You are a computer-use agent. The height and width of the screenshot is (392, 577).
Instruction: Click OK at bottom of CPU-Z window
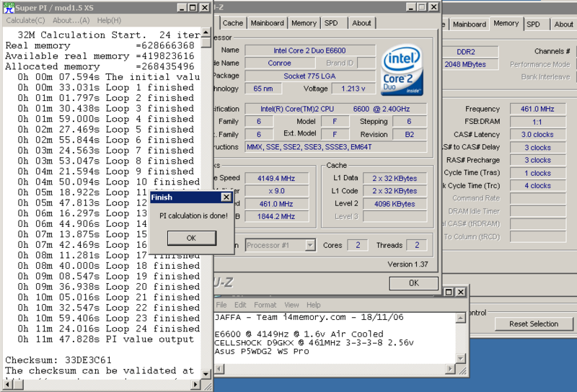(x=413, y=283)
